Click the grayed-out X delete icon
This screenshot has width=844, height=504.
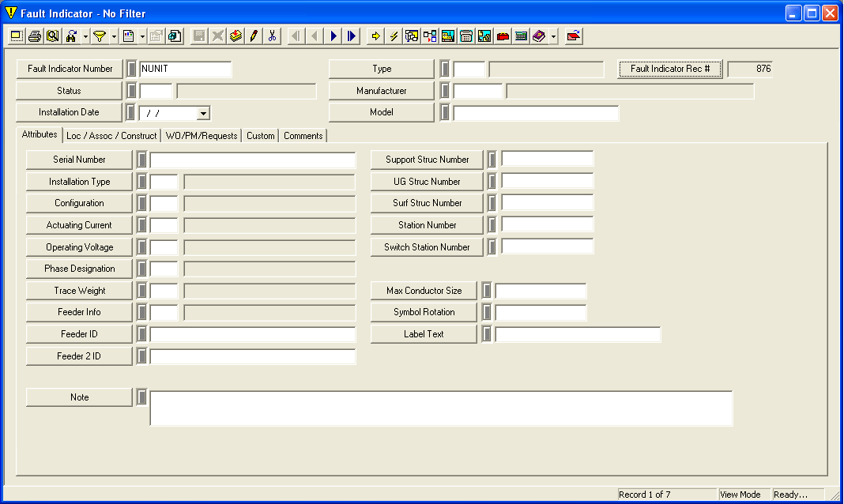[217, 36]
